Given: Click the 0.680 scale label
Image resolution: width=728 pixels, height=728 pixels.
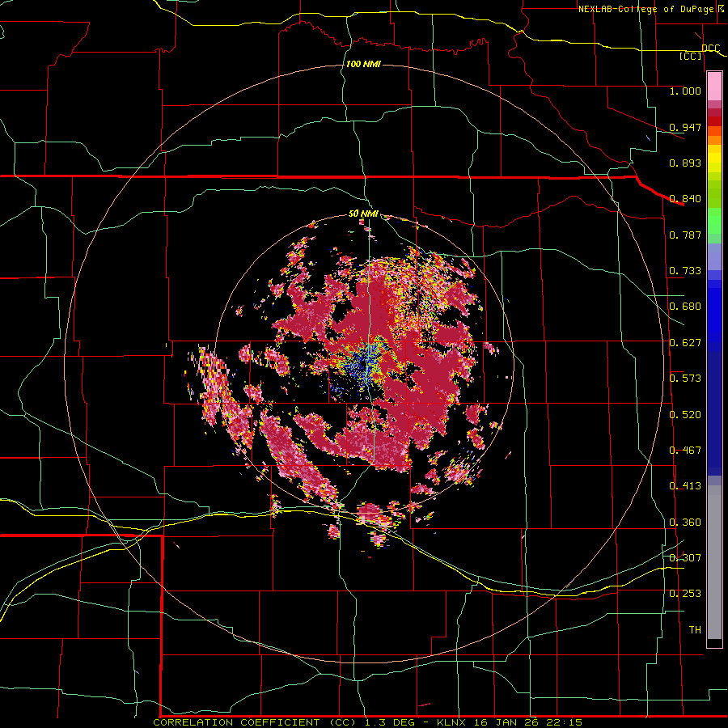Looking at the screenshot, I should click(x=685, y=307).
